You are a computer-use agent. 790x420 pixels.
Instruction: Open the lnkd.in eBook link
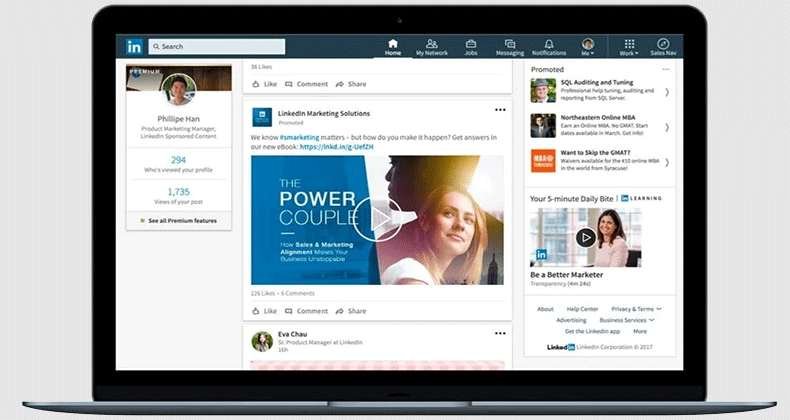coord(337,147)
